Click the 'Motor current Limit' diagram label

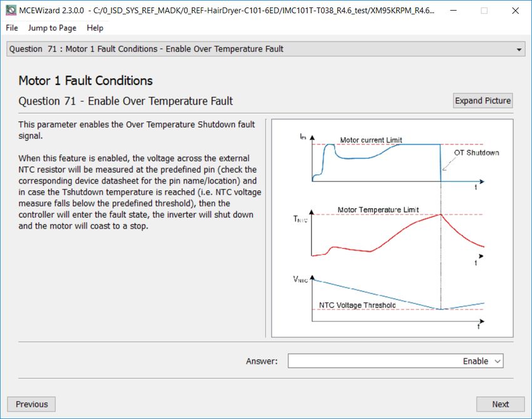coord(371,140)
